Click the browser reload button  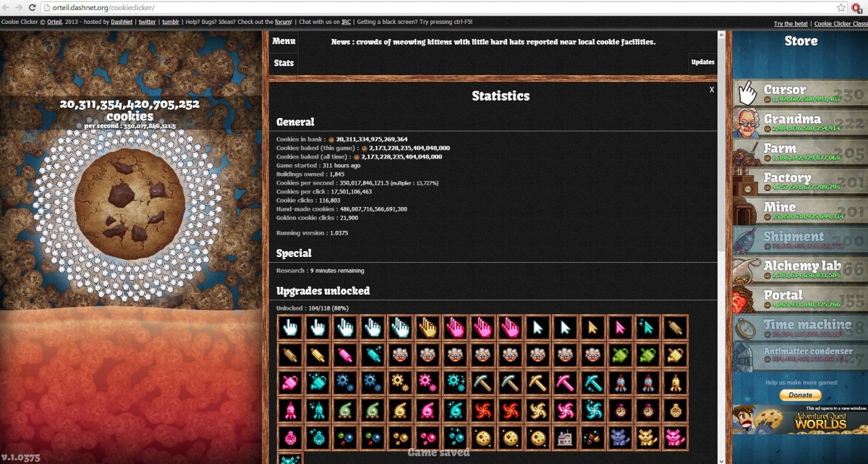(x=33, y=7)
